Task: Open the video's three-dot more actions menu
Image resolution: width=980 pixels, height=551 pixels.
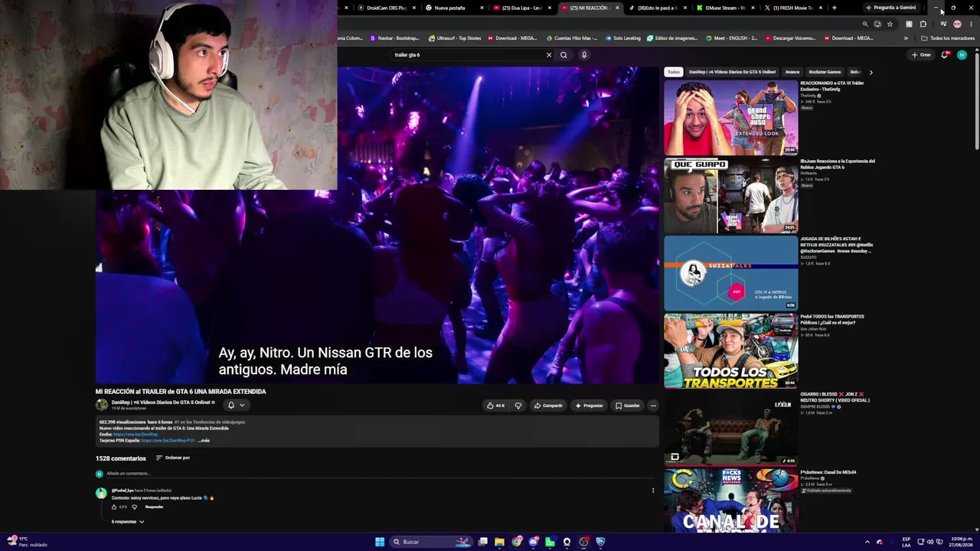Action: click(653, 406)
